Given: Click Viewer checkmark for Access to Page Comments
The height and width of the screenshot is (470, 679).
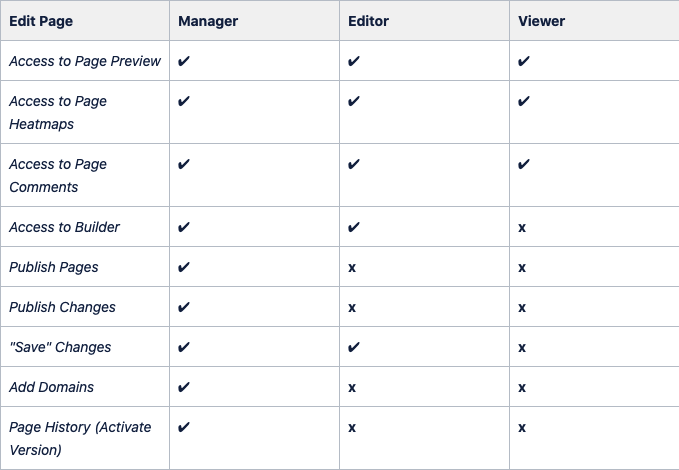Looking at the screenshot, I should (524, 164).
